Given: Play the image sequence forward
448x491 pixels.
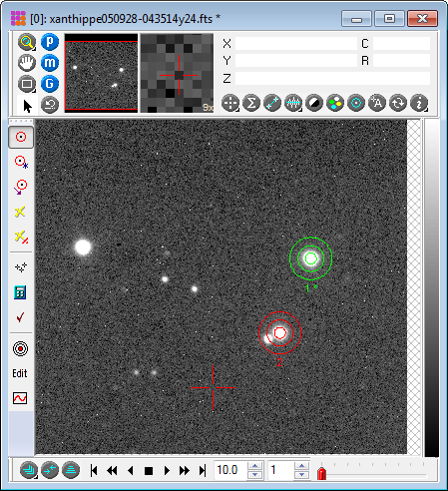Looking at the screenshot, I should coord(167,470).
